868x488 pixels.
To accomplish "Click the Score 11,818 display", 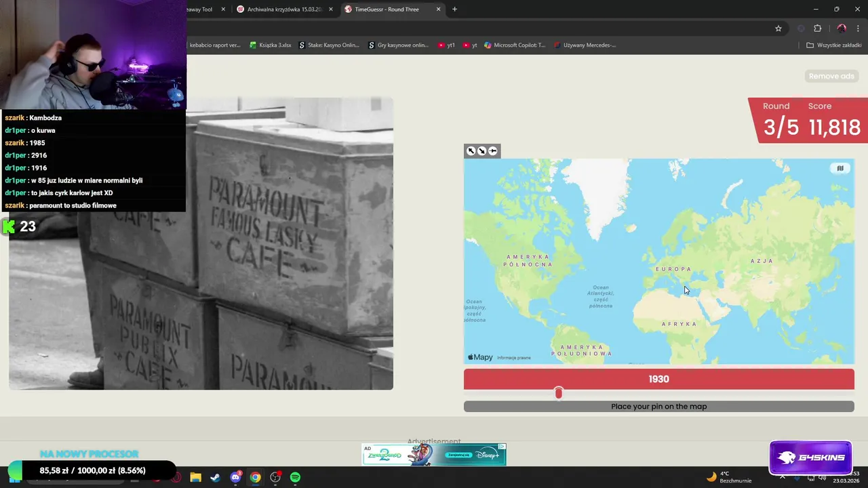I will tap(834, 120).
